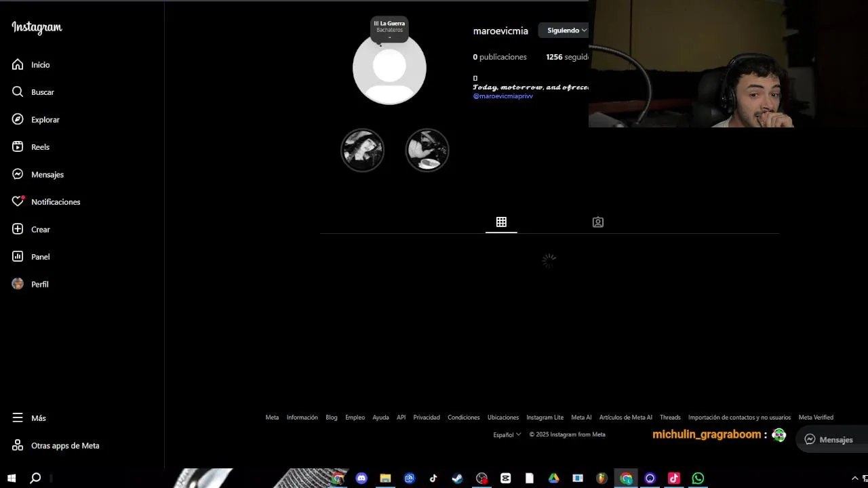The image size is (868, 488).
Task: Click the 0 publicaciones text
Action: pos(500,57)
